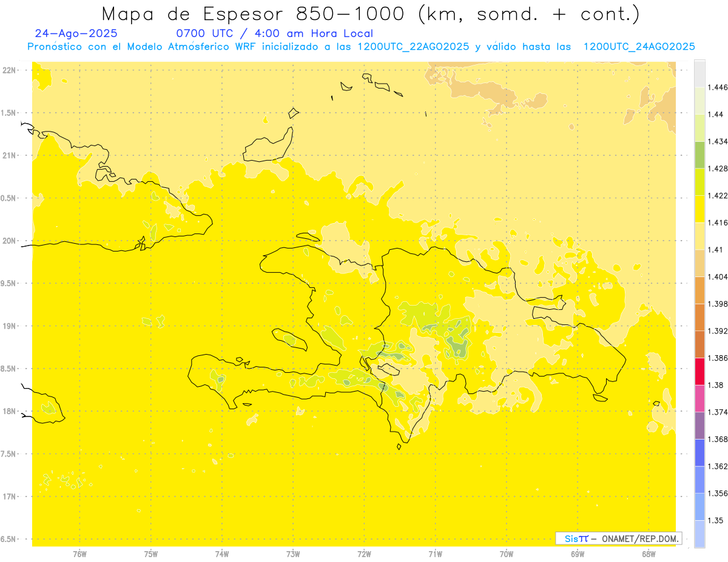Click the "1.368" colorbar value

pyautogui.click(x=718, y=439)
